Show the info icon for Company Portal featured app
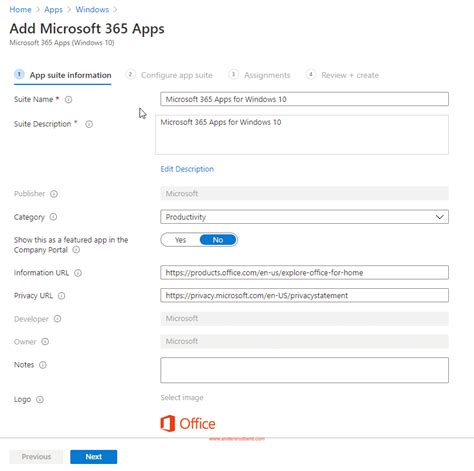474x471 pixels. 76,250
